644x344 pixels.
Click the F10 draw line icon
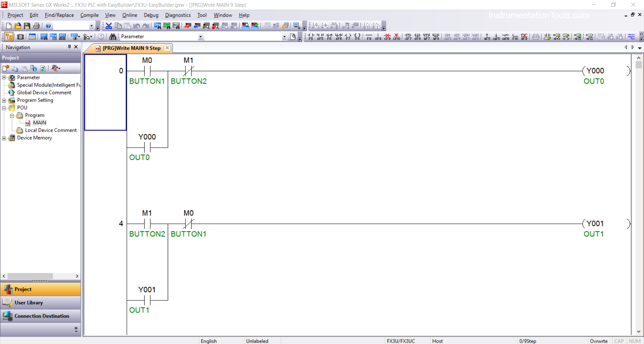pyautogui.click(x=515, y=37)
